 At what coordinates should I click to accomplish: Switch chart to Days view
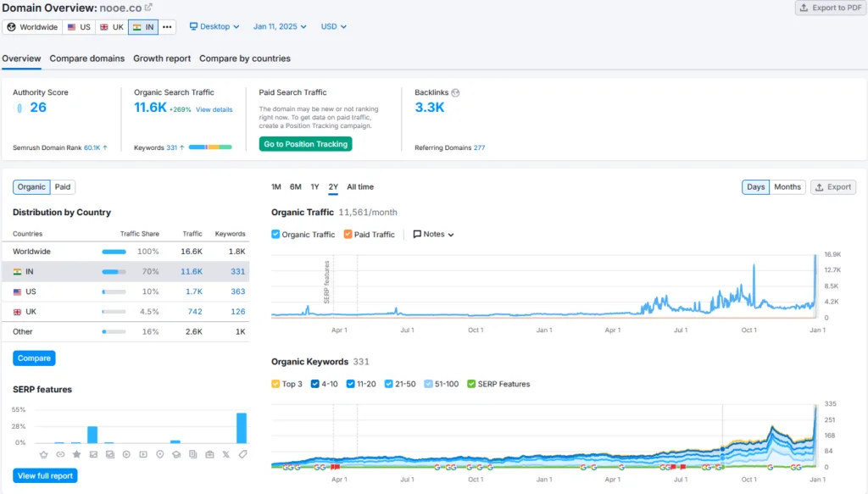coord(755,187)
